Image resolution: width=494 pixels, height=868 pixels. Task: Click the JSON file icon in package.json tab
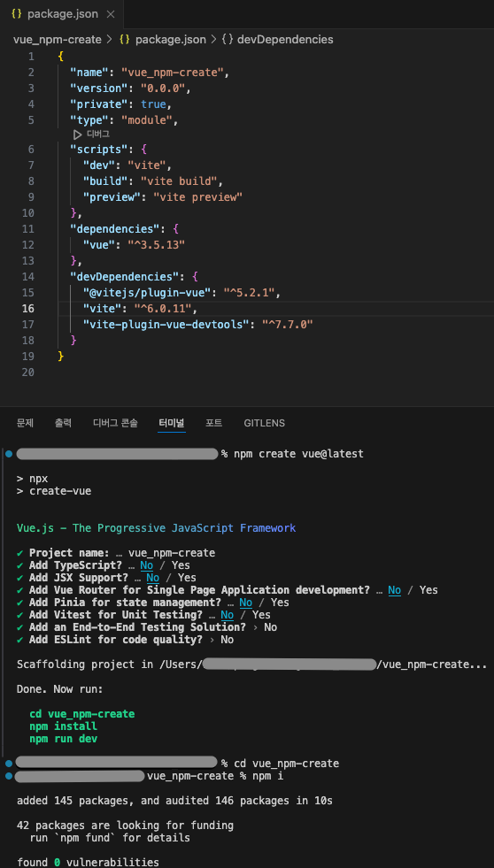17,14
